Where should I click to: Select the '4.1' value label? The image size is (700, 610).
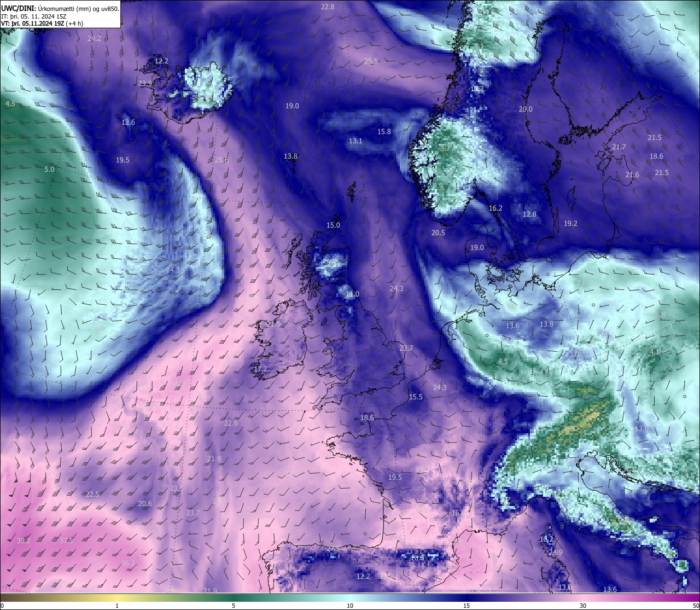(x=654, y=352)
